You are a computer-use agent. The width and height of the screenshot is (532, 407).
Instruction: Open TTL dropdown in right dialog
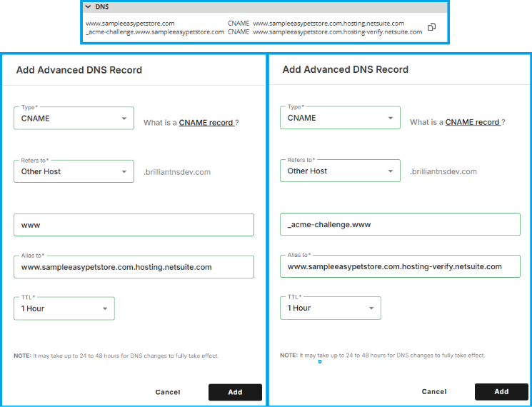331,308
